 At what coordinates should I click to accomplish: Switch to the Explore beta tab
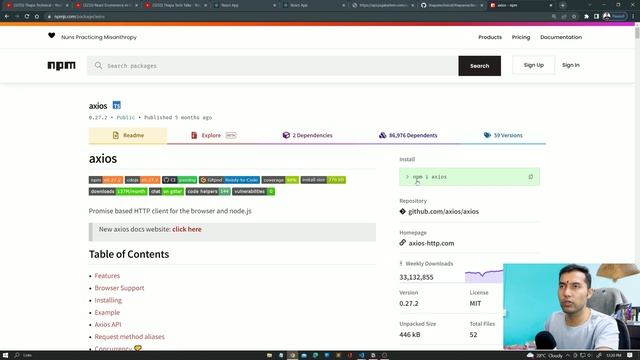213,135
